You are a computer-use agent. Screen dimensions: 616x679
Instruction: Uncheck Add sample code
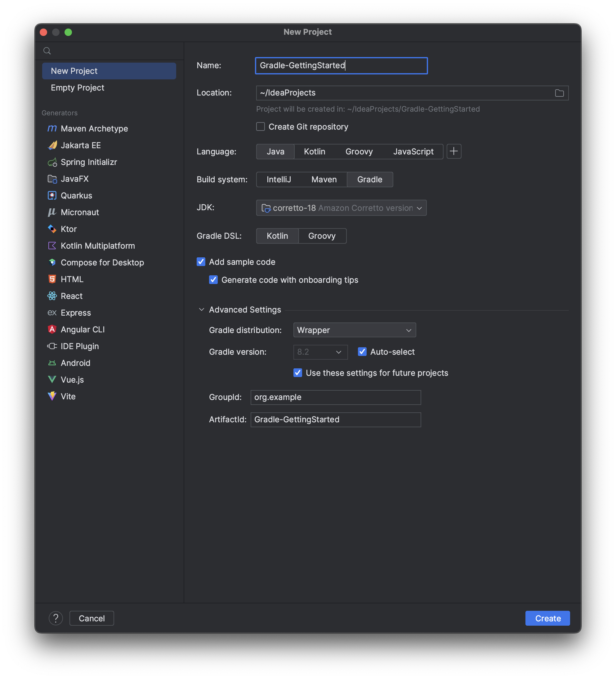201,262
